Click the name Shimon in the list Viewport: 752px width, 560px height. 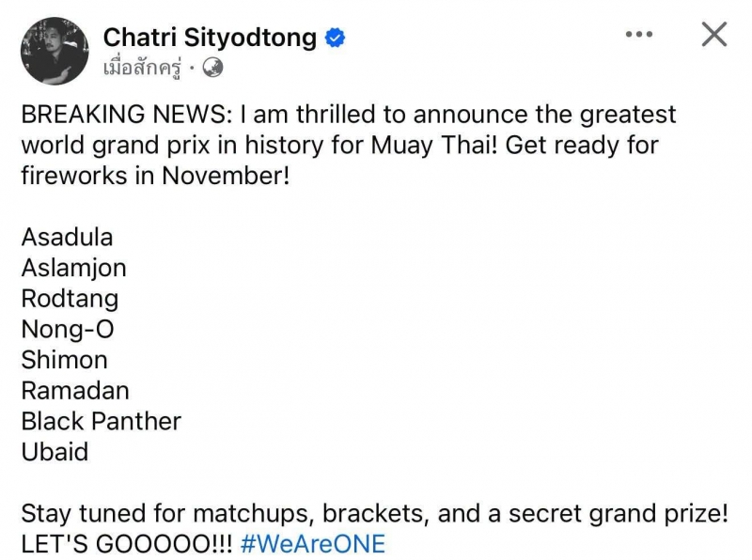[64, 360]
